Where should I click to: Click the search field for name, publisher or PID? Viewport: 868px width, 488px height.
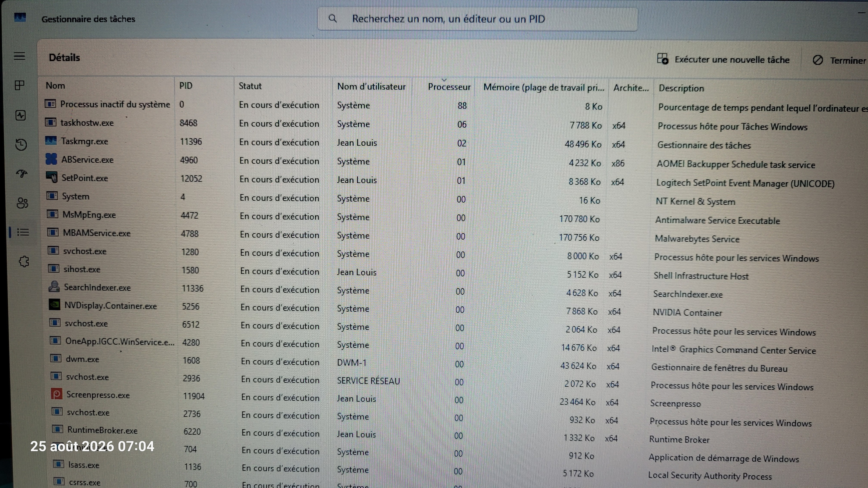pyautogui.click(x=477, y=19)
